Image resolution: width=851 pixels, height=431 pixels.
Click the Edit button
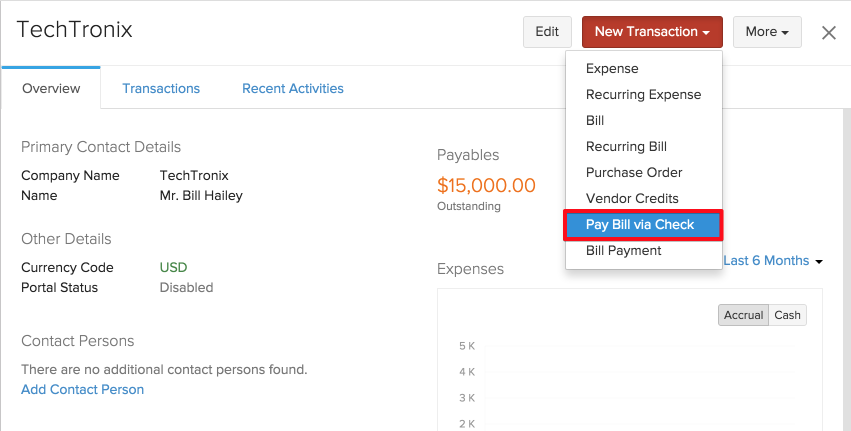tap(547, 32)
